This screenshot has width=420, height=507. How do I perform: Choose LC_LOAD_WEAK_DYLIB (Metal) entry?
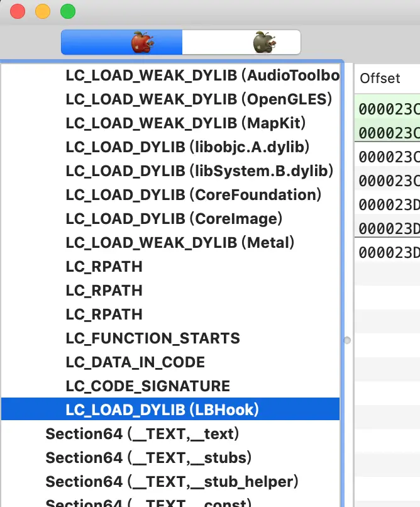(170, 243)
